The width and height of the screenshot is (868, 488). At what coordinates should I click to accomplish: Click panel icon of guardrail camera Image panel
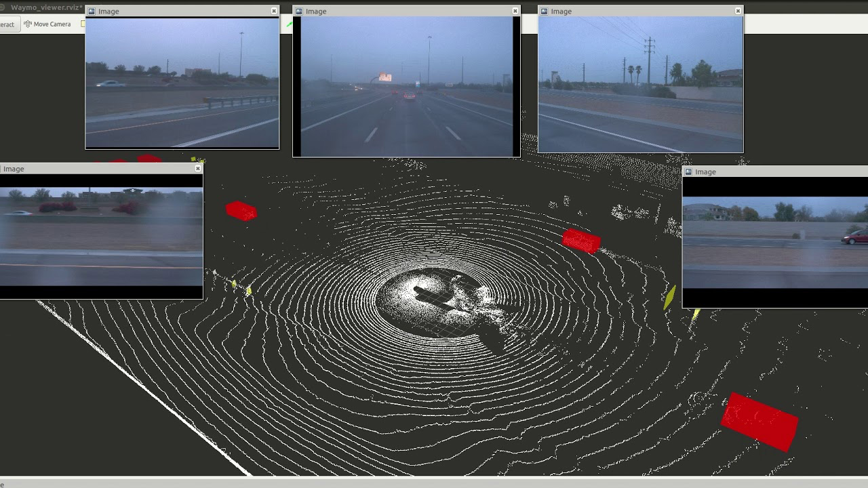click(x=92, y=11)
